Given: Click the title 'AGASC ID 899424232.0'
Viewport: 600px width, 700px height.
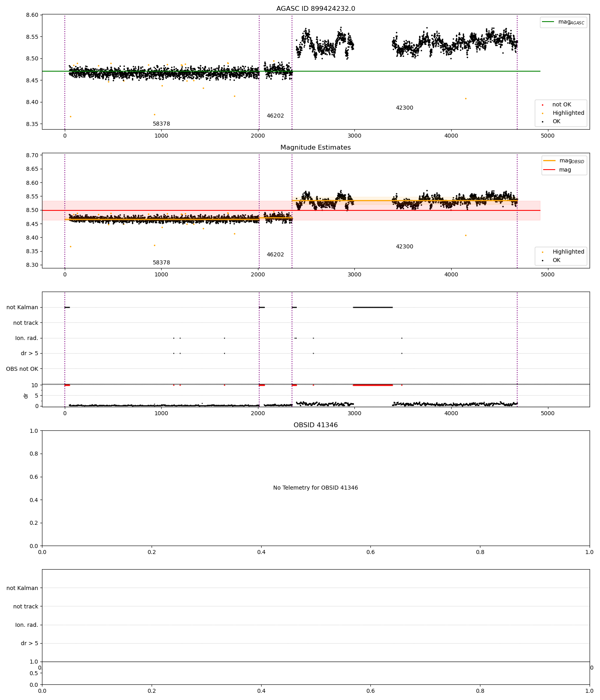Looking at the screenshot, I should (x=316, y=9).
